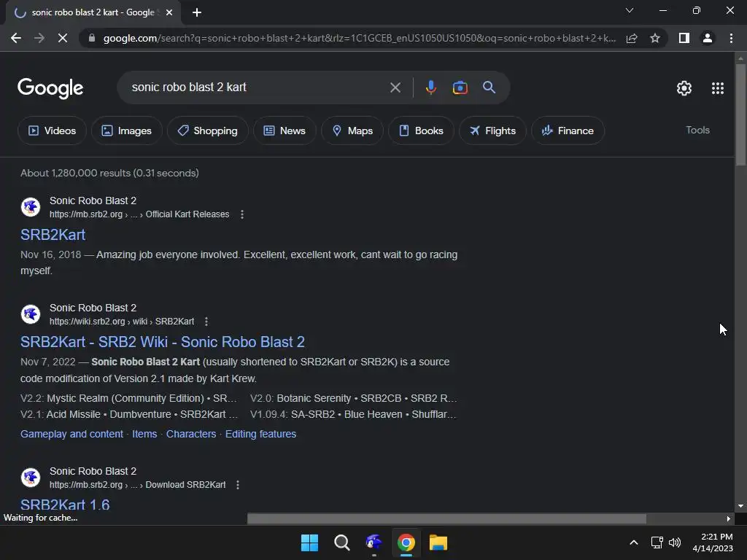Close the sonic robo blast 2 kart tab
Image resolution: width=747 pixels, height=560 pixels.
coord(169,12)
